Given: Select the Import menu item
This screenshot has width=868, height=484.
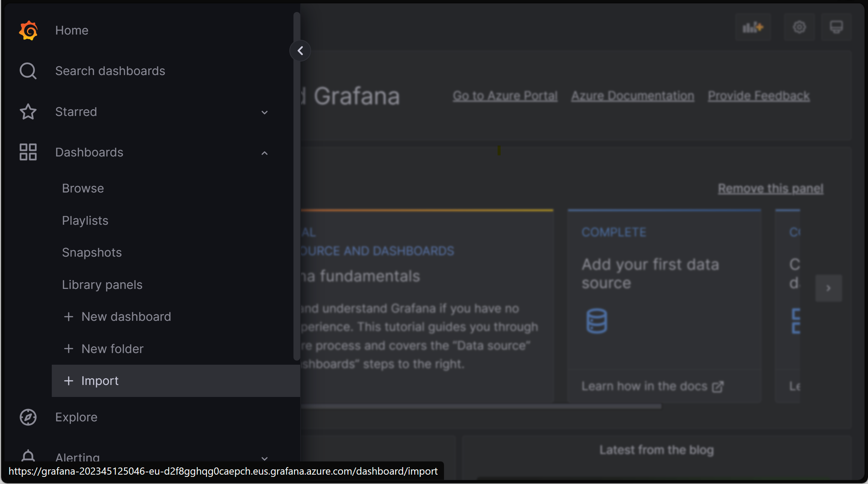Looking at the screenshot, I should (x=99, y=380).
